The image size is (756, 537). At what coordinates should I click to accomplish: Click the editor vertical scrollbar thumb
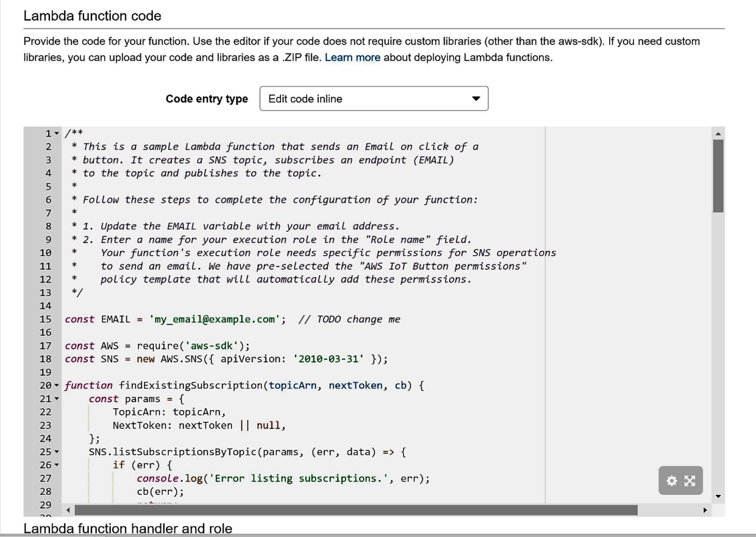pos(718,176)
